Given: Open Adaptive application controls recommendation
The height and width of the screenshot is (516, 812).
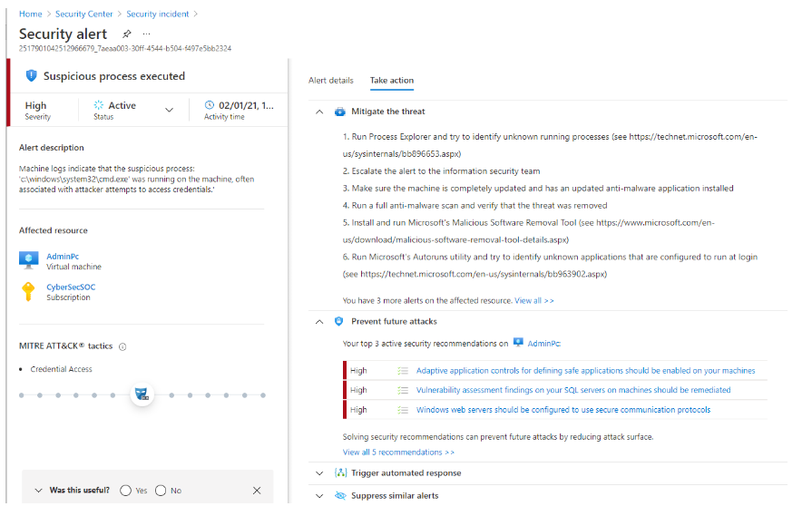Looking at the screenshot, I should coord(586,371).
